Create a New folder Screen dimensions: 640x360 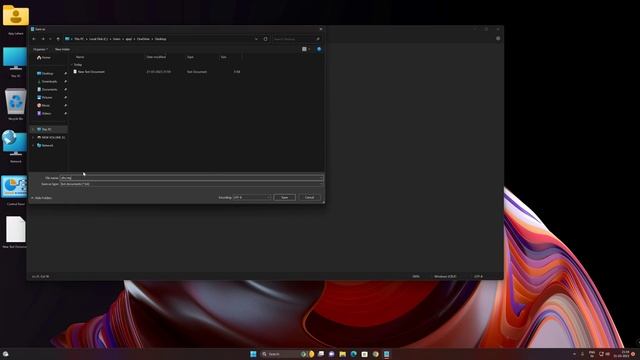pyautogui.click(x=62, y=49)
